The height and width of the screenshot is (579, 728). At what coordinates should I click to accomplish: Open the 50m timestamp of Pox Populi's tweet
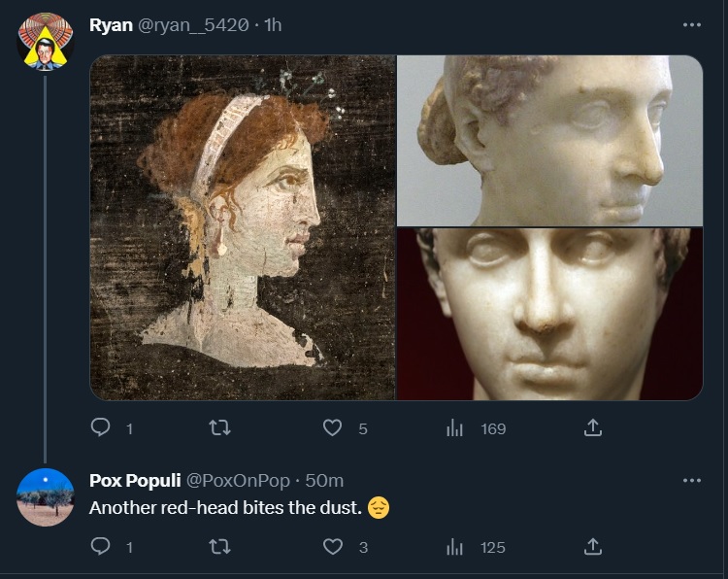325,481
